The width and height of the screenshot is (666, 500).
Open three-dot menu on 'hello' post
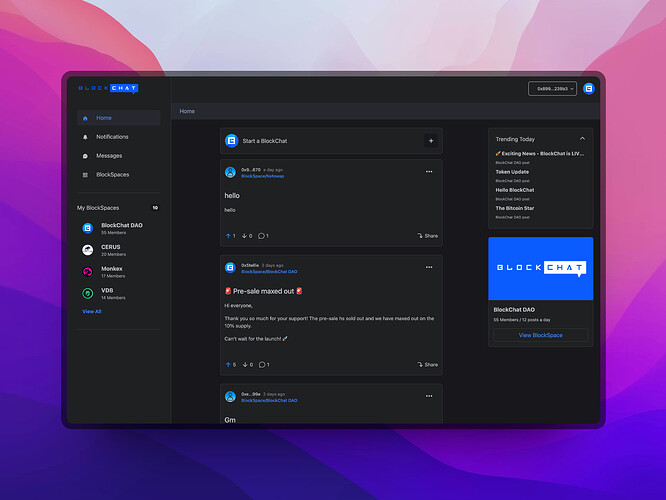(x=429, y=171)
